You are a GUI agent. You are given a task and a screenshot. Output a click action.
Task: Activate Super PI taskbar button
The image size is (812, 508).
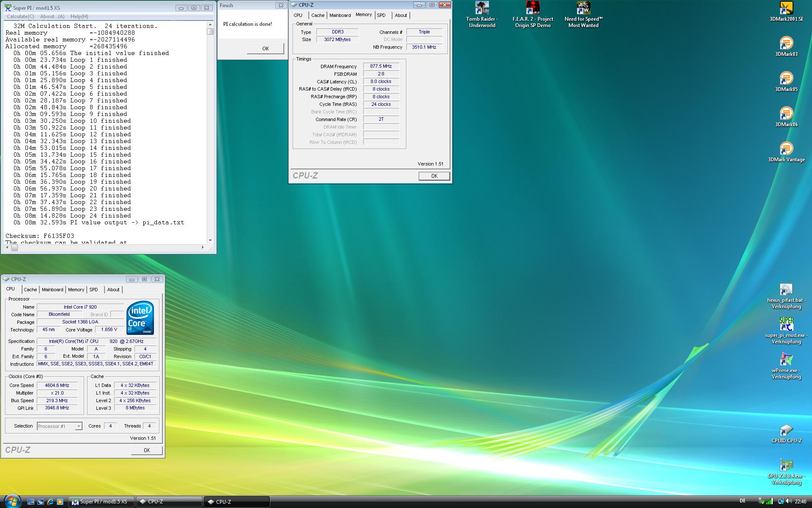pos(101,502)
